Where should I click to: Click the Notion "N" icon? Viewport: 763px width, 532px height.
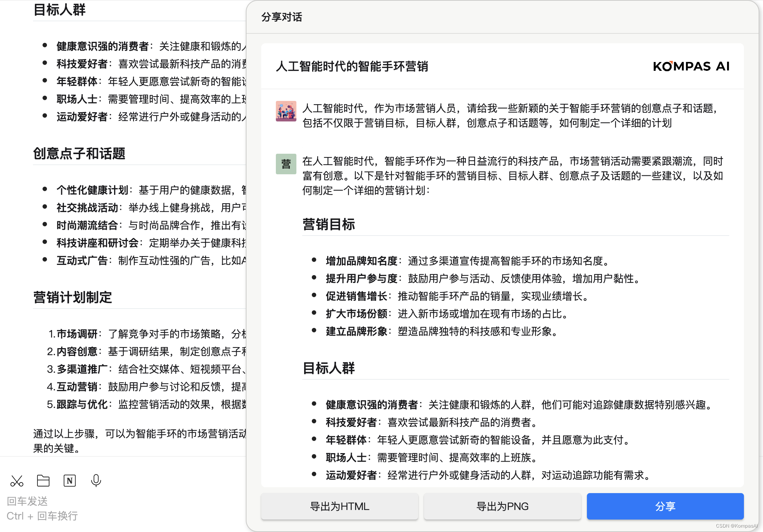click(70, 481)
